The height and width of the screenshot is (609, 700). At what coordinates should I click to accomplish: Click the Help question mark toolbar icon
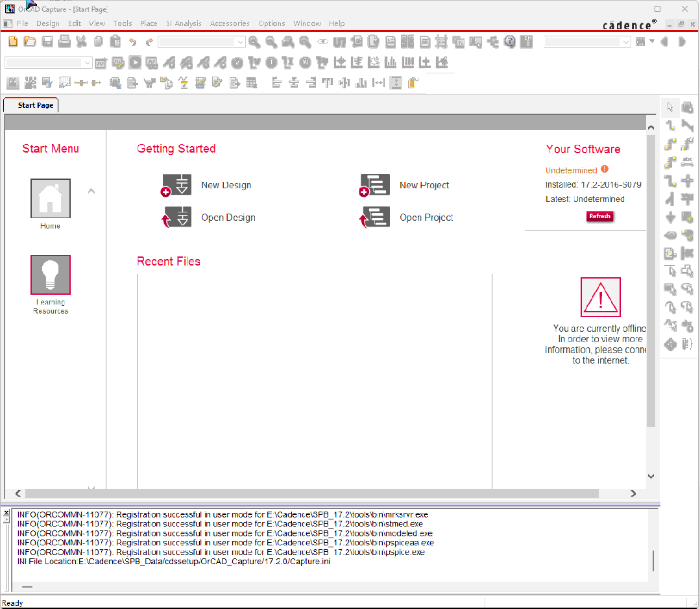pos(509,42)
